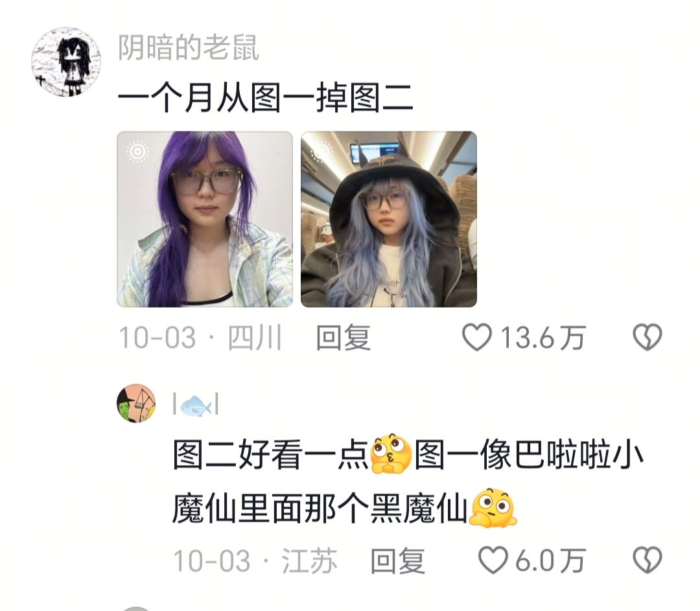Tap live photo icon on train photo
Screen dimensions: 700x611
coord(321,152)
